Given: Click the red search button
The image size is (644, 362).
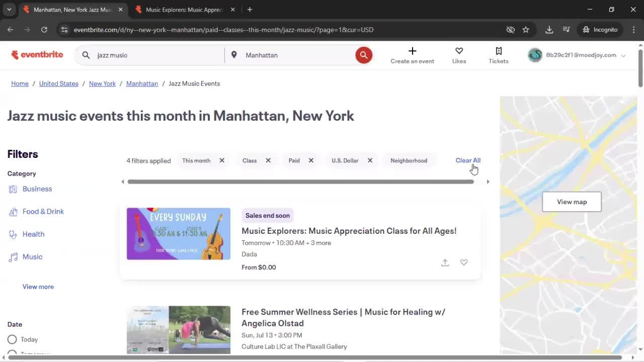Looking at the screenshot, I should (364, 55).
